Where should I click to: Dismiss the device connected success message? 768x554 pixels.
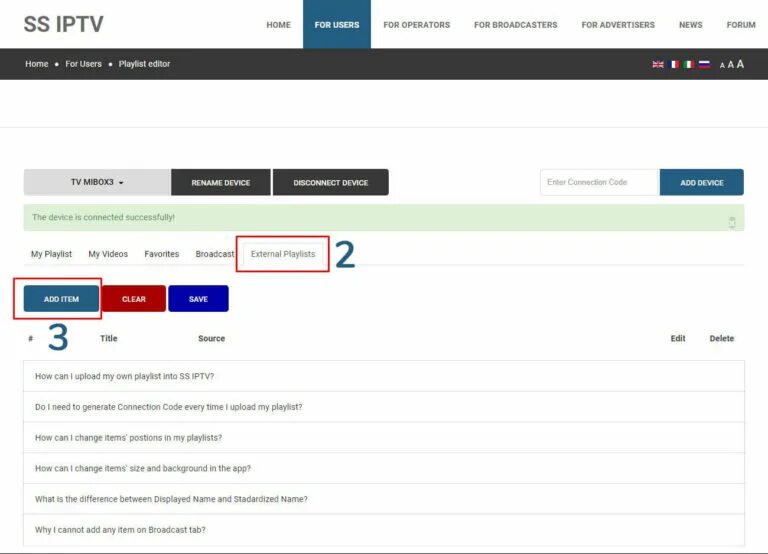tap(732, 222)
